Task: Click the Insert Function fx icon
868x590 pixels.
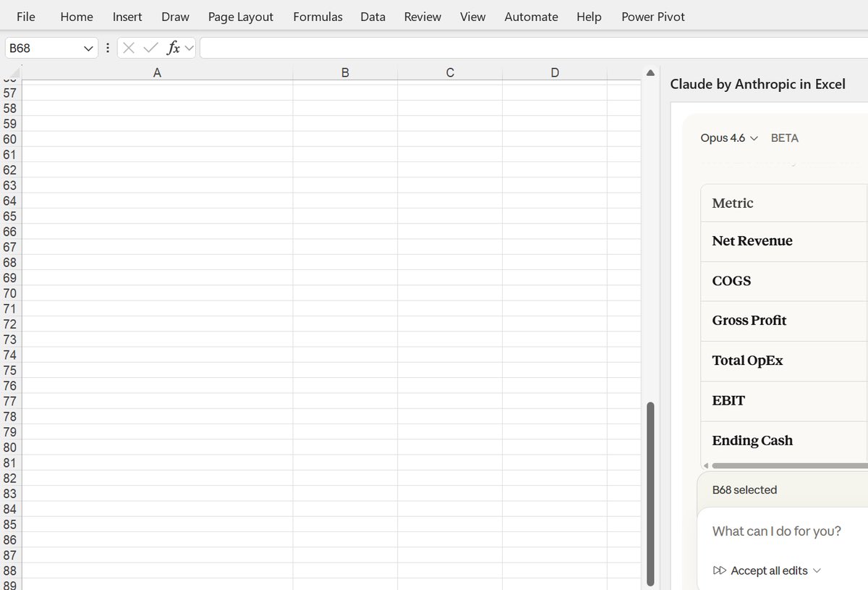Action: click(x=173, y=48)
